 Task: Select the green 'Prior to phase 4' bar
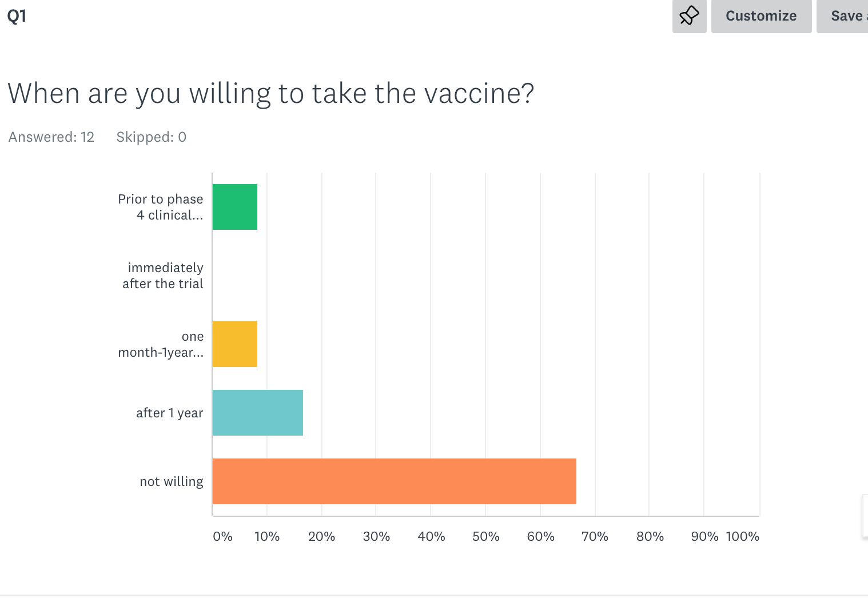pyautogui.click(x=235, y=207)
